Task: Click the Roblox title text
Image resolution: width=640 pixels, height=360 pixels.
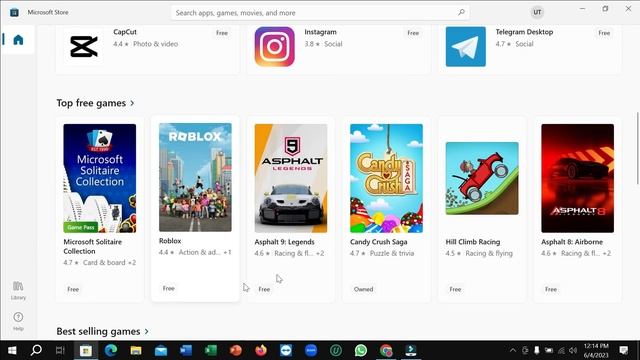Action: [x=170, y=241]
